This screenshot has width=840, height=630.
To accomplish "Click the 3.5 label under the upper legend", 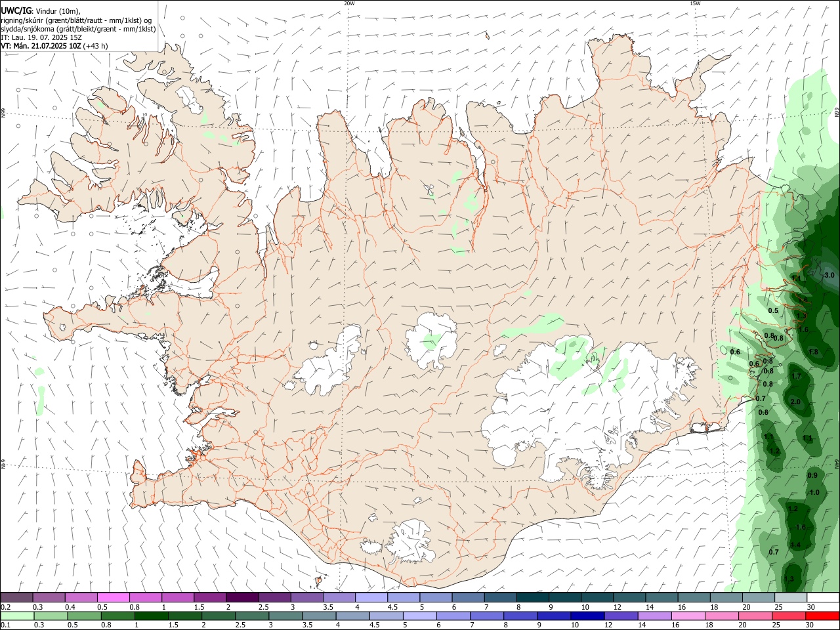I will (327, 607).
